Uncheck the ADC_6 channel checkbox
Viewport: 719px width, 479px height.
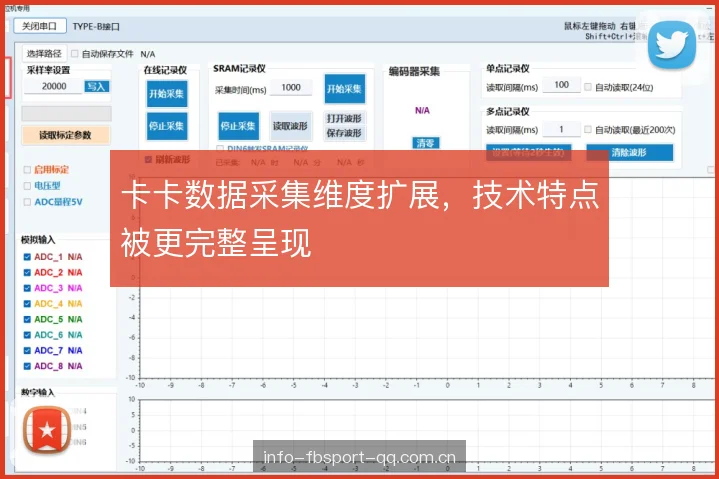click(x=27, y=335)
